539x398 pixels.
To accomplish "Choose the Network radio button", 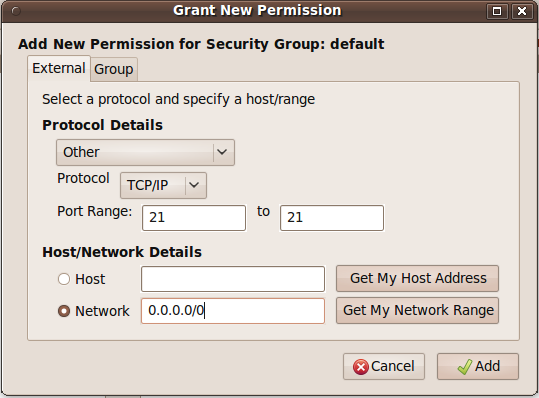I will 64,311.
